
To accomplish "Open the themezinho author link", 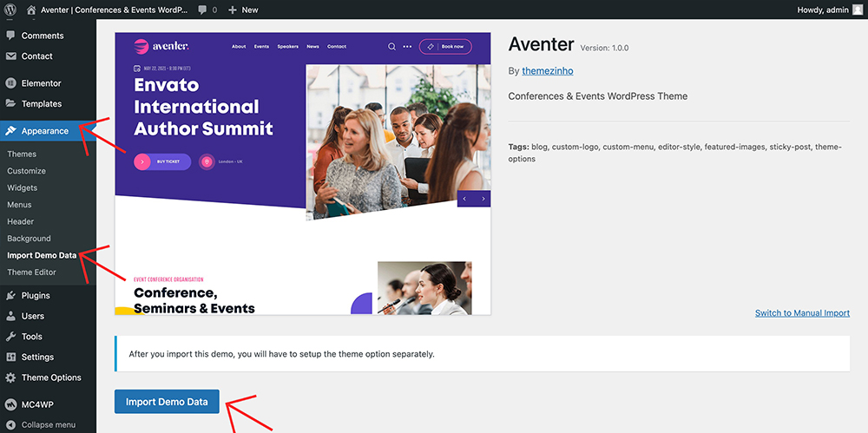I will pyautogui.click(x=548, y=71).
